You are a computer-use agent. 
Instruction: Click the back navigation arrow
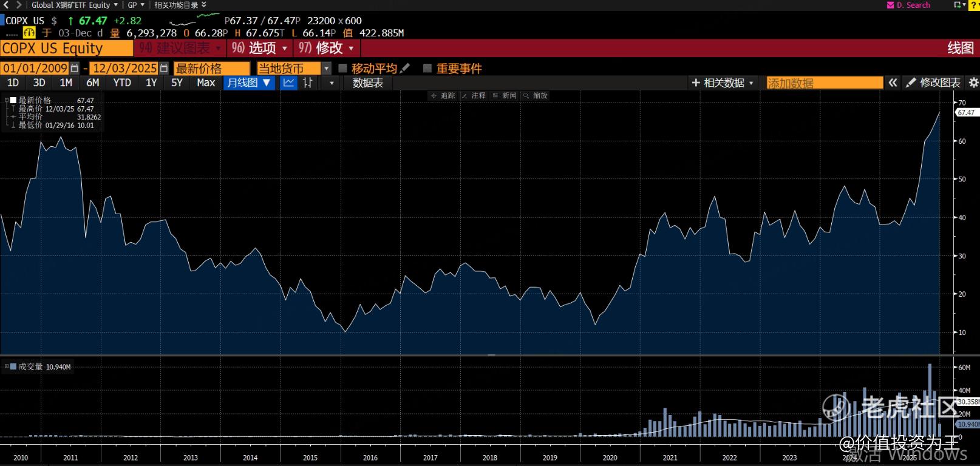tap(6, 5)
